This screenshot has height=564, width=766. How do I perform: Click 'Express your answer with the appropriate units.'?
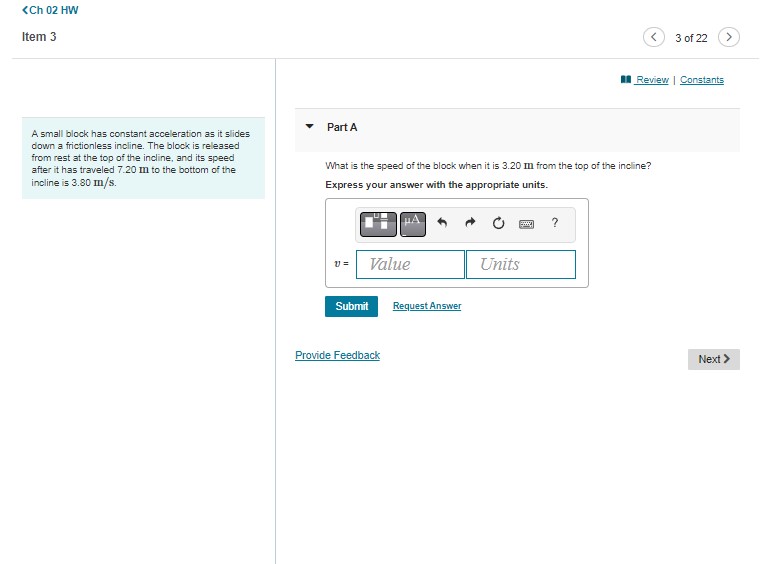click(x=436, y=185)
